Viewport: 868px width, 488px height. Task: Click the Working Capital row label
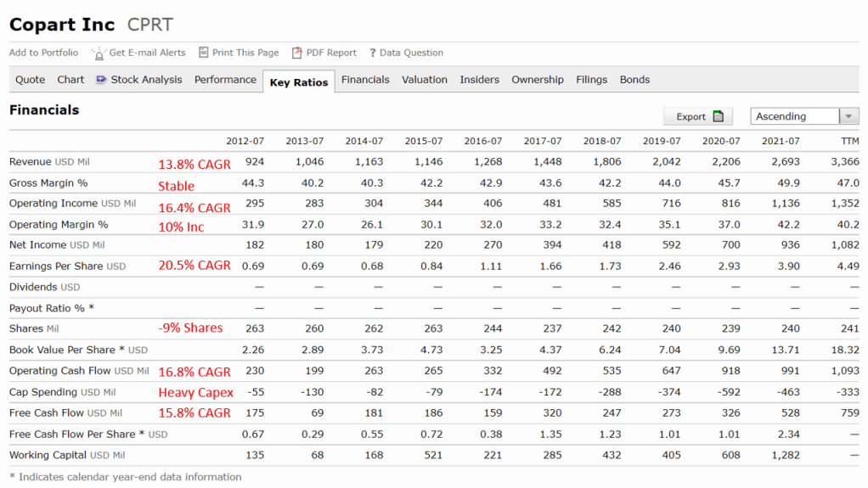[67, 456]
